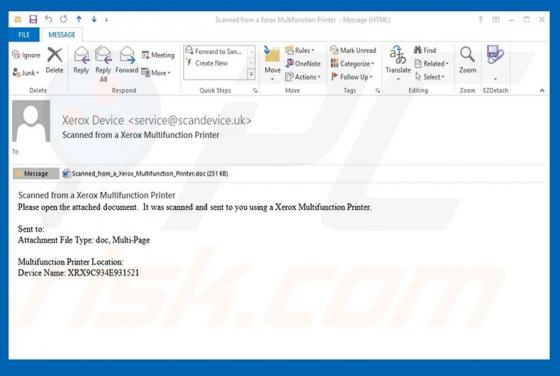
Task: Click the Save icon in quick access toolbar
Action: coord(33,19)
